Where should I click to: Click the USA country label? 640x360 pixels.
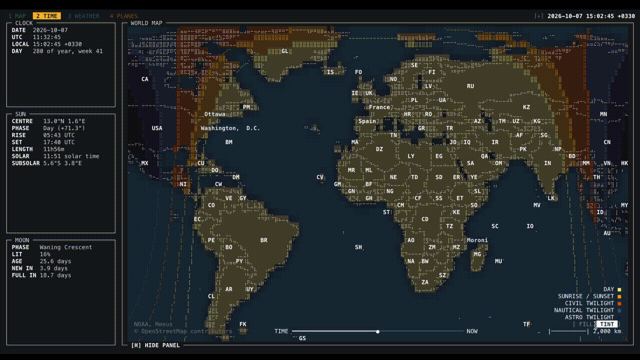click(x=157, y=128)
